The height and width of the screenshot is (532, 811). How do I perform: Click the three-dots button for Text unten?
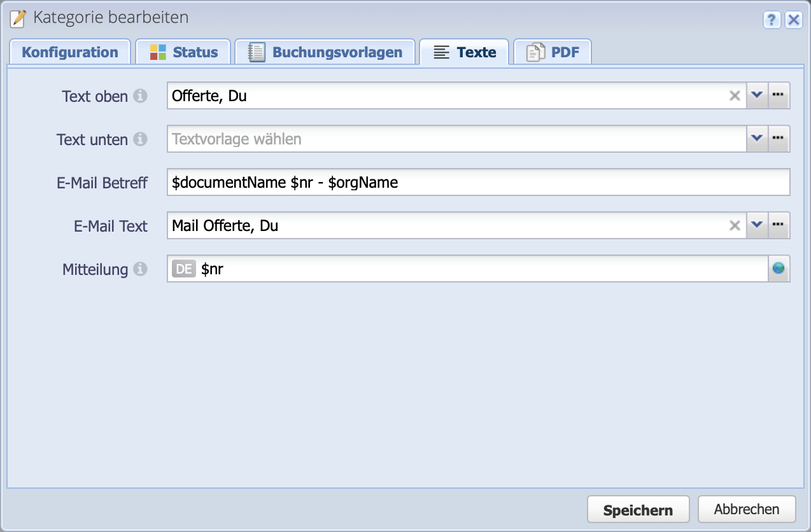779,139
